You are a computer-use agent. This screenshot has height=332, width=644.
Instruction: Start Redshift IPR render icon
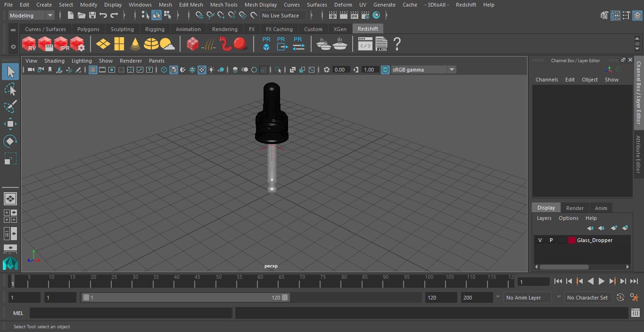point(61,44)
